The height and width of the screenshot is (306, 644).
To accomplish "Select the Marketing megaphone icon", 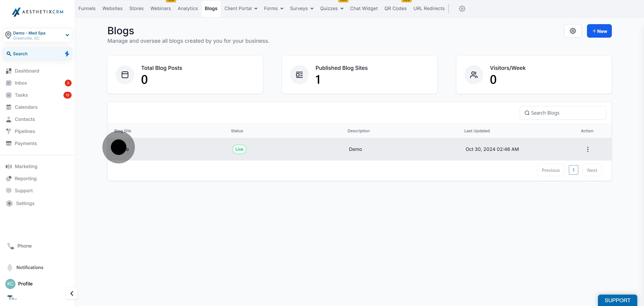I will pyautogui.click(x=9, y=166).
